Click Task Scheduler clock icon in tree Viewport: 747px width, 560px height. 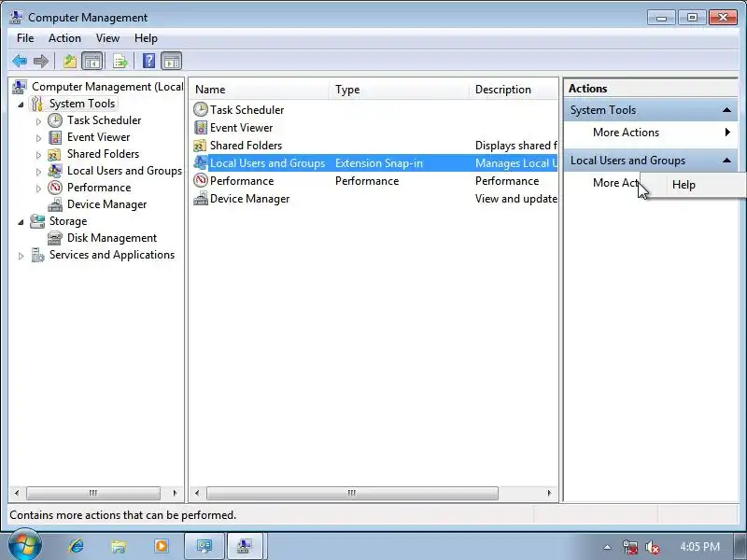(x=55, y=120)
